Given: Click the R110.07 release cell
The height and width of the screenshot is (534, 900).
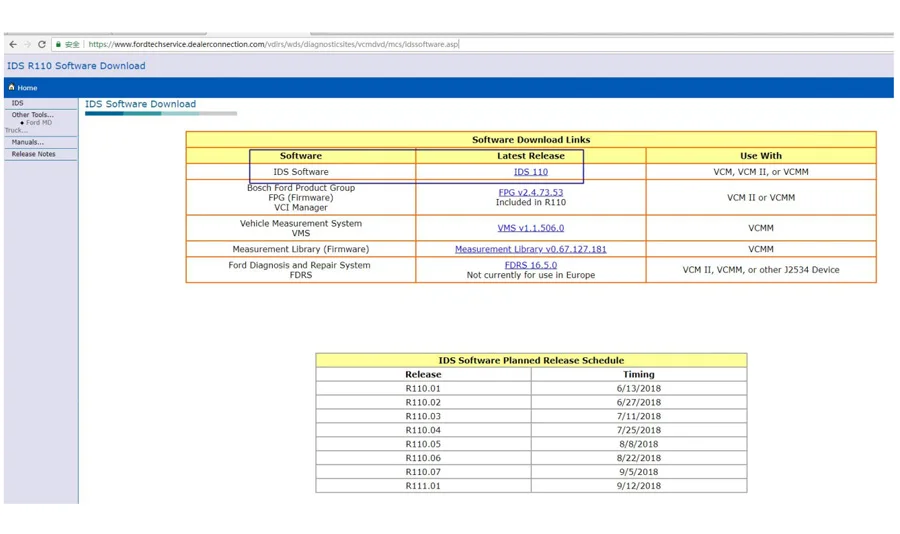Looking at the screenshot, I should click(x=423, y=472).
